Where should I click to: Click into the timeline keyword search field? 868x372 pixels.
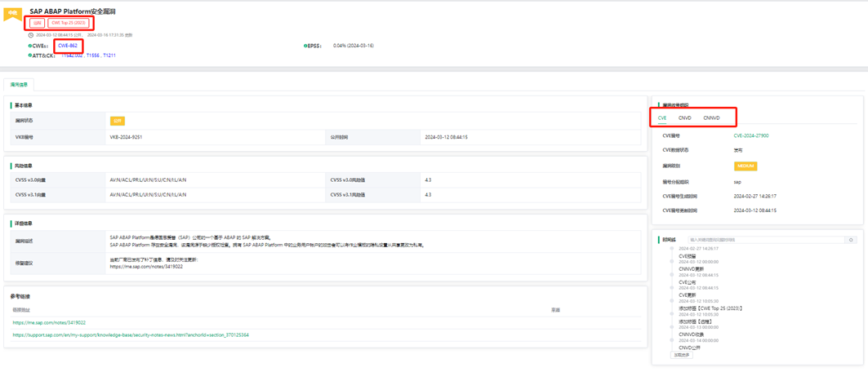[766, 240]
